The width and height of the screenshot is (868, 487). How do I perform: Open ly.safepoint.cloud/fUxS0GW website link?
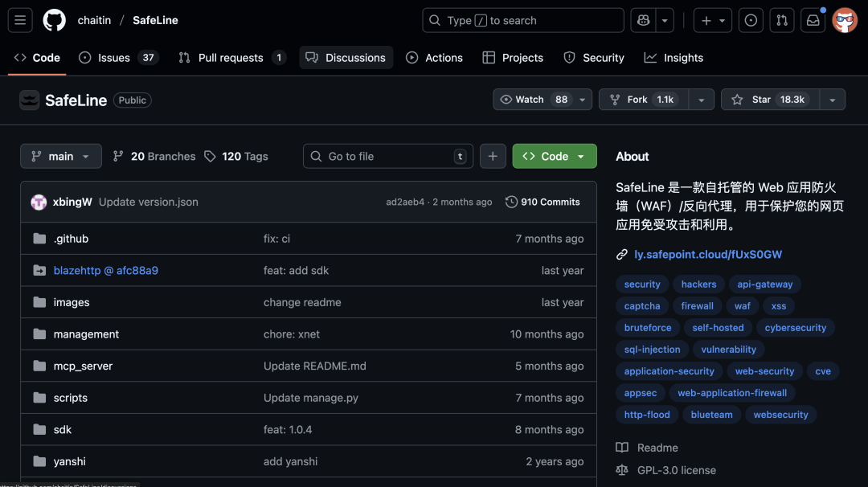coord(708,255)
